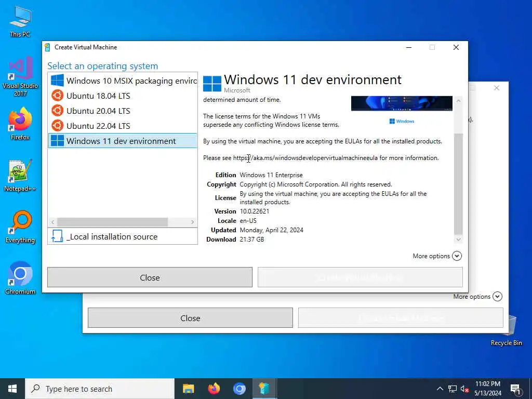Click the taskbar search box
532x399 pixels.
coord(100,389)
